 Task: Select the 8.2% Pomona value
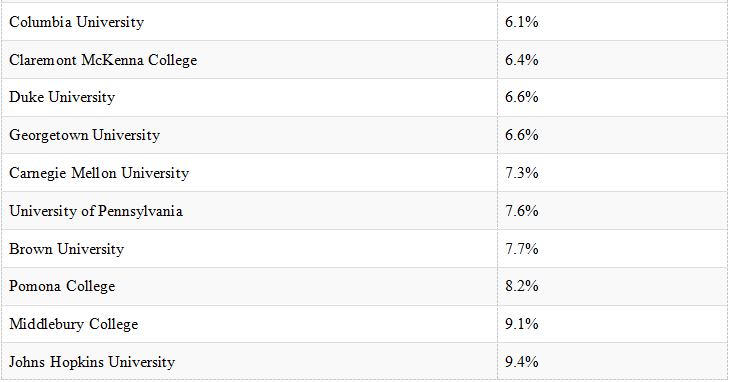(x=521, y=286)
